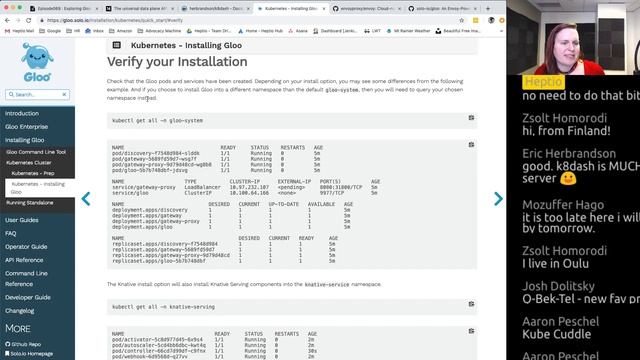The image size is (640, 360).
Task: Open the Introduction sidebar section
Action: [22, 113]
